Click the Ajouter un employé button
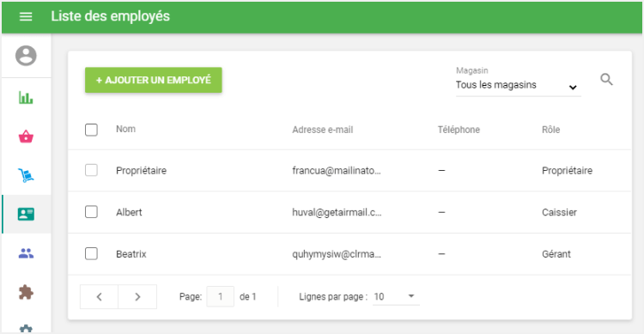 [x=154, y=80]
